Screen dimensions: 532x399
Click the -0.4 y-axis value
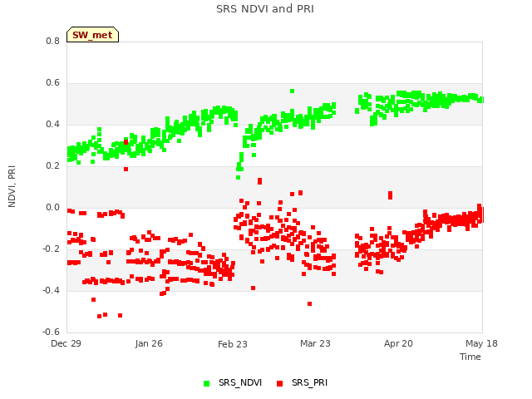tap(52, 290)
